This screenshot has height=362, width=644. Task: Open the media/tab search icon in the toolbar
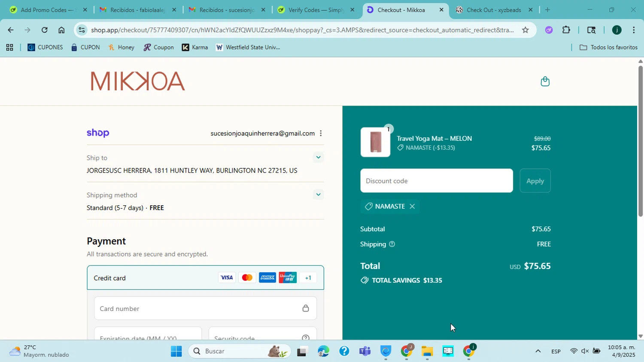click(x=591, y=30)
